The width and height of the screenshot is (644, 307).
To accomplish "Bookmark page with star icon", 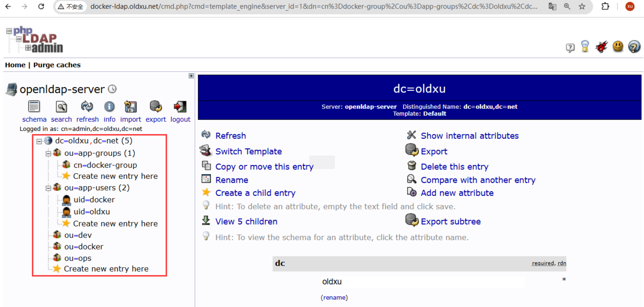I will pos(582,7).
